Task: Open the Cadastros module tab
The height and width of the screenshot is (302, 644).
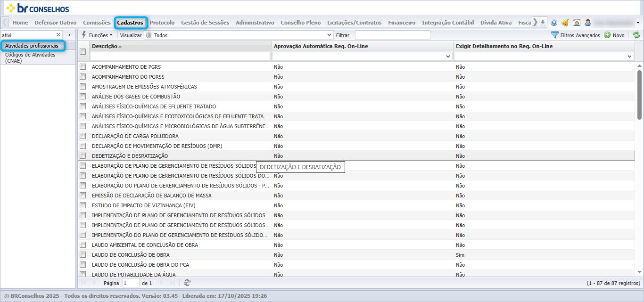Action: [130, 22]
